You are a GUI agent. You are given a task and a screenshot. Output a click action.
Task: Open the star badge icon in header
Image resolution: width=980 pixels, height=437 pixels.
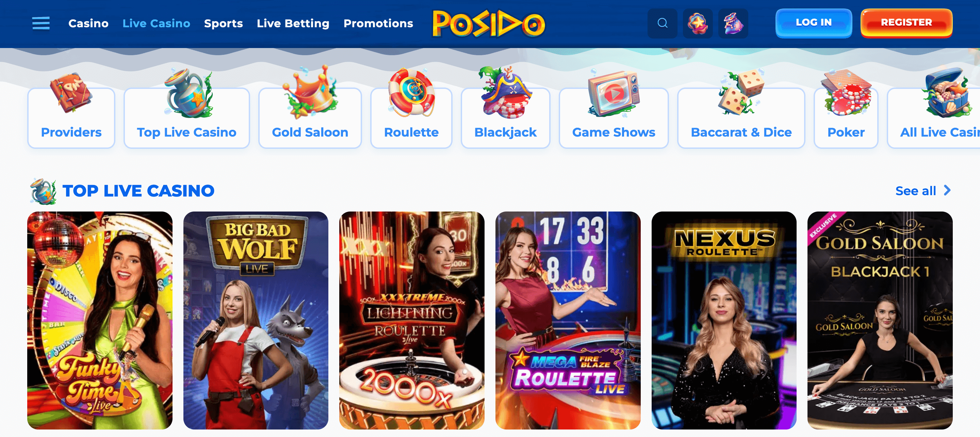[698, 23]
